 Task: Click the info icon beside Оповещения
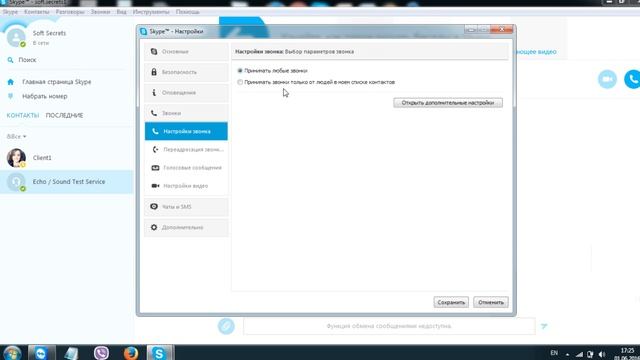pos(154,93)
